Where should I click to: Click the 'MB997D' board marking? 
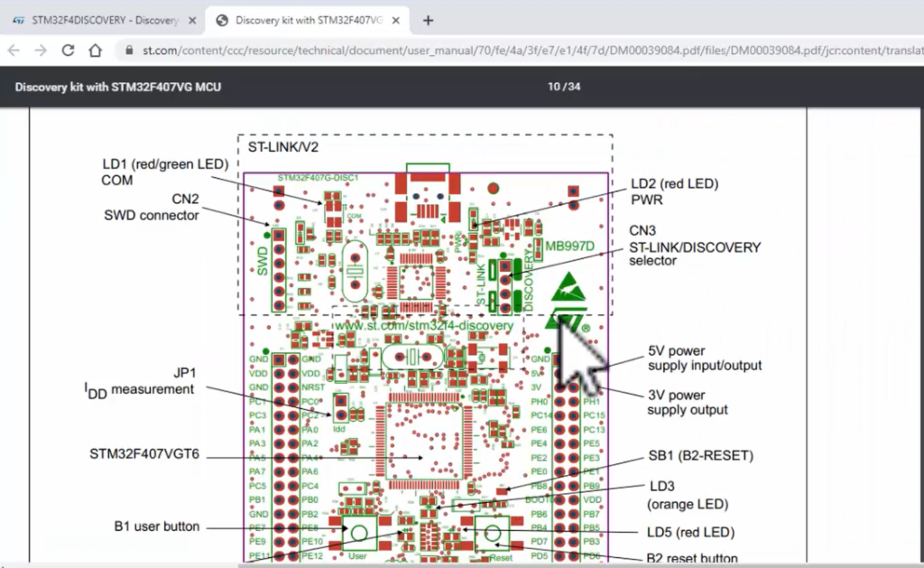[x=569, y=246]
